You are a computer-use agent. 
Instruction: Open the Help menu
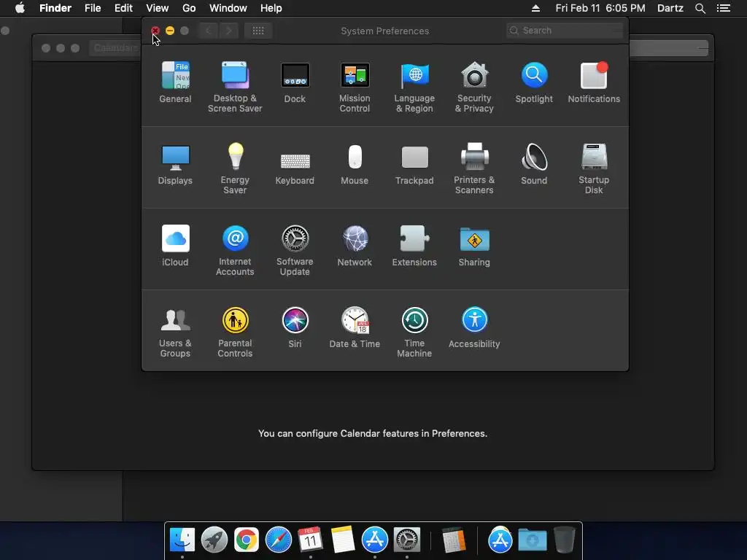click(271, 8)
